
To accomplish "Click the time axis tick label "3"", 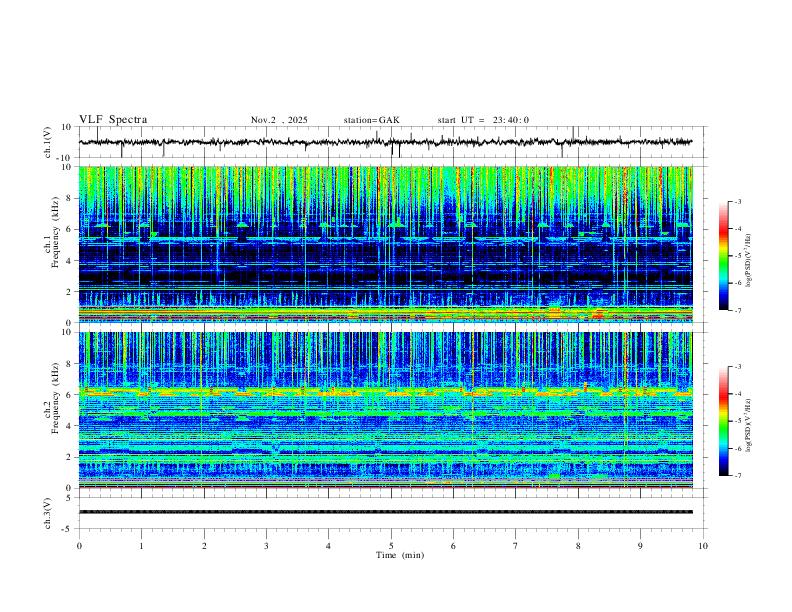I will (266, 546).
